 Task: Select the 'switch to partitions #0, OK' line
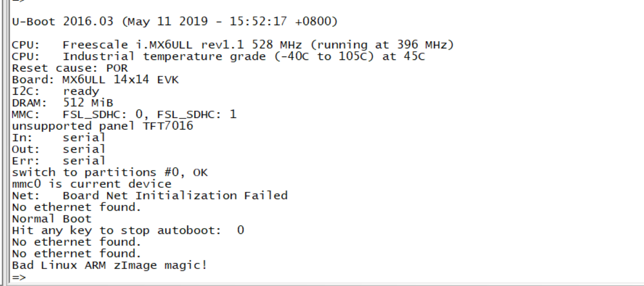click(110, 172)
